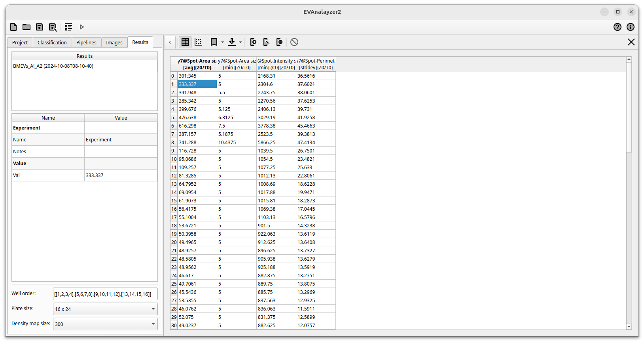Select cell 116.728

pos(197,151)
